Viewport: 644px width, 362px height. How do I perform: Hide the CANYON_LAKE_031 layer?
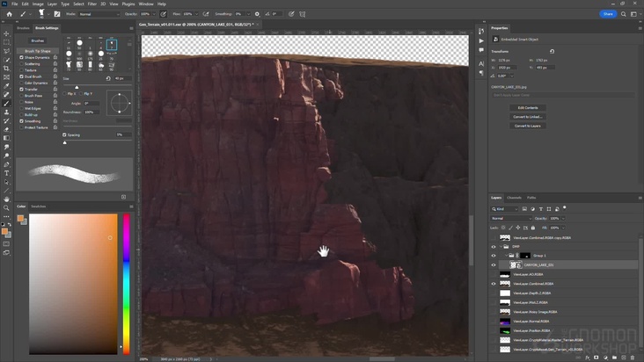pyautogui.click(x=494, y=264)
